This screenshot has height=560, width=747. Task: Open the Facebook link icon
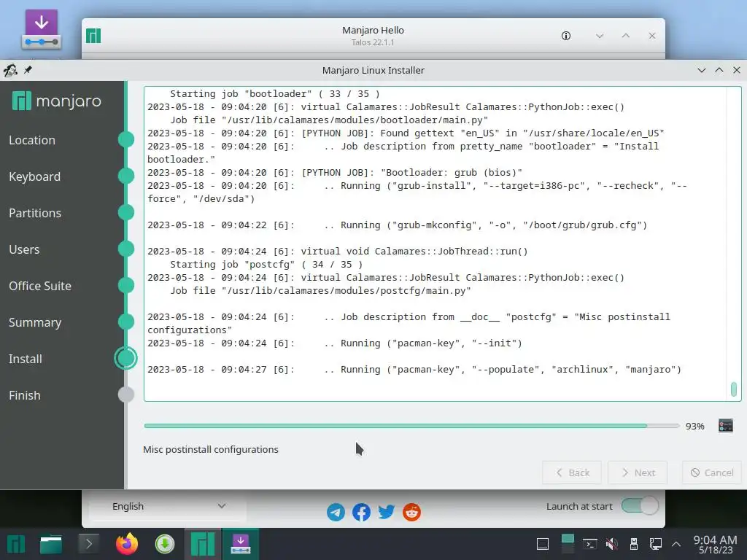click(361, 513)
